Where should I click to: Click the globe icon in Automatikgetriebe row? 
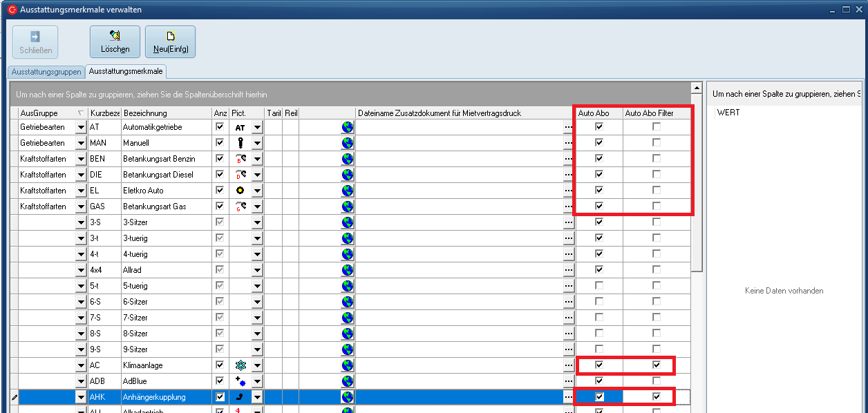[347, 127]
